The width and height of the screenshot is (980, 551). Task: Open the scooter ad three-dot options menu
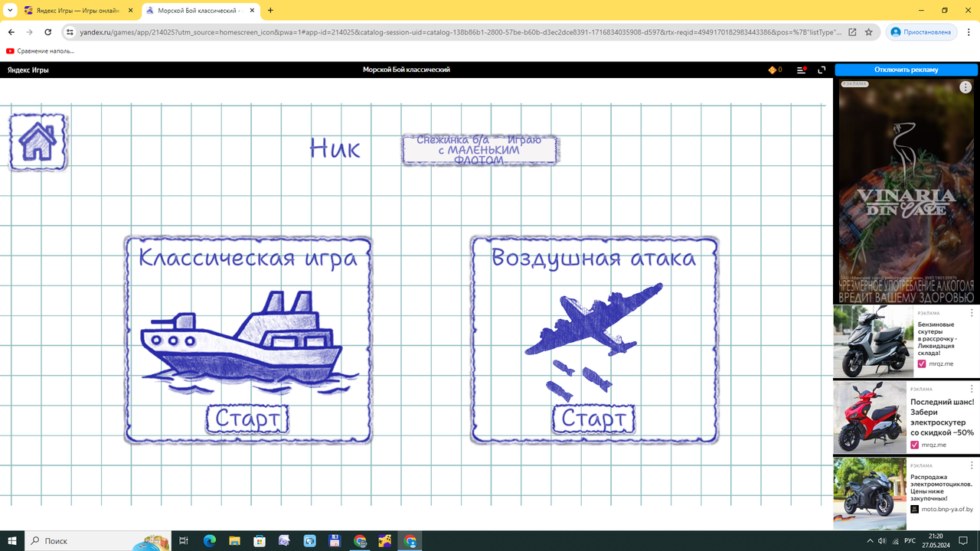pyautogui.click(x=972, y=312)
